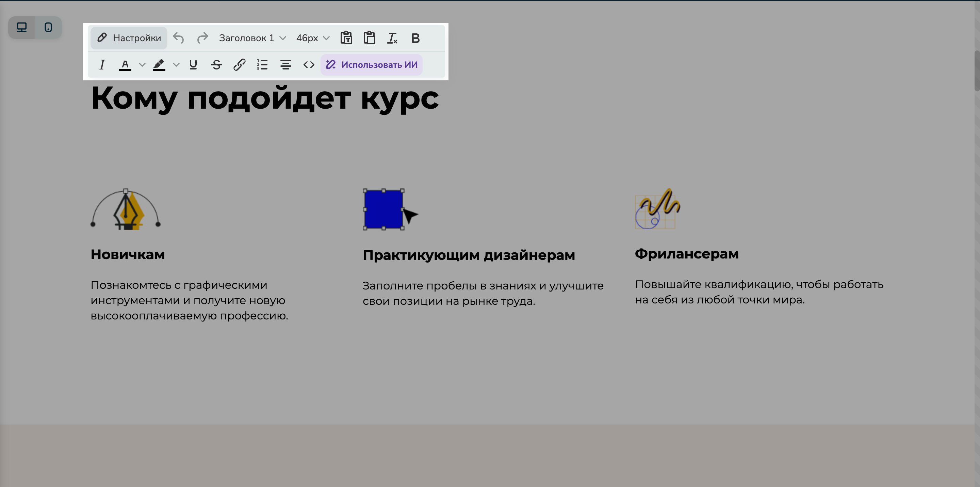Toggle italic formatting
980x487 pixels.
point(102,65)
